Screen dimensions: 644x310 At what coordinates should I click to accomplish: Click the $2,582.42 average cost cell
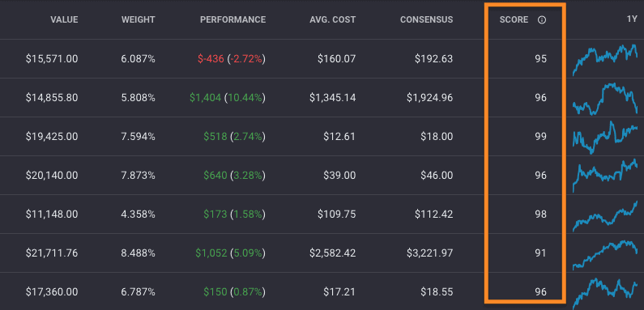click(x=333, y=253)
